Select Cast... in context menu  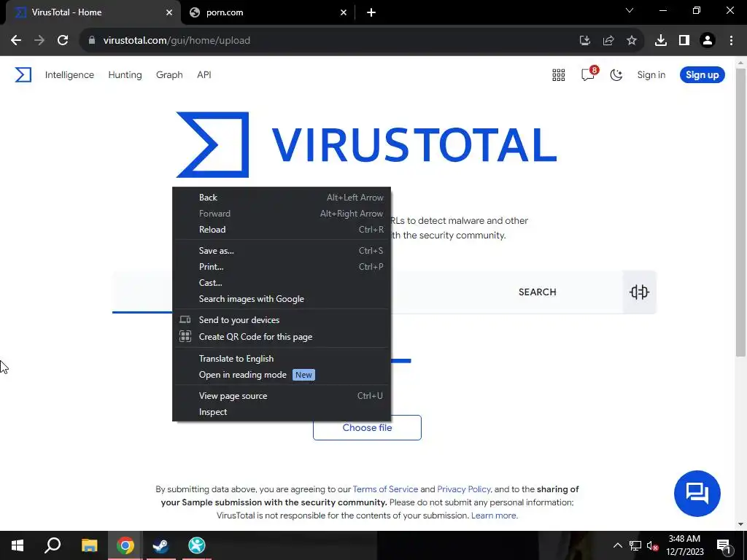coord(282,283)
